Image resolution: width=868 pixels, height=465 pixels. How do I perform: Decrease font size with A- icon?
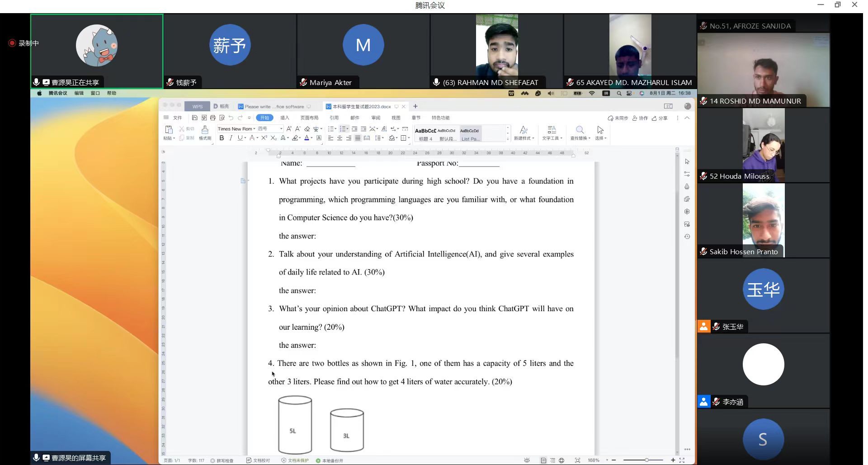pyautogui.click(x=298, y=129)
